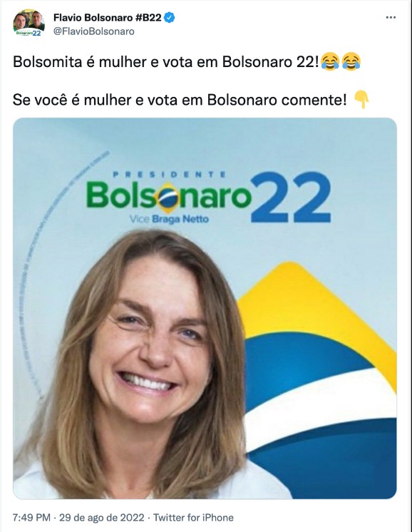This screenshot has width=412, height=532.
Task: Click the 7:49 PM timestamp
Action: point(31,518)
